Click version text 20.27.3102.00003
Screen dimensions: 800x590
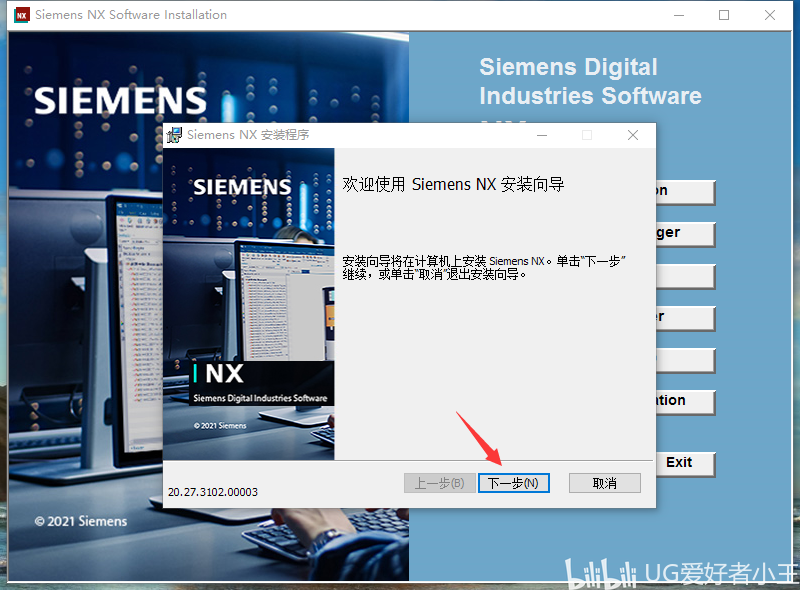pos(213,492)
